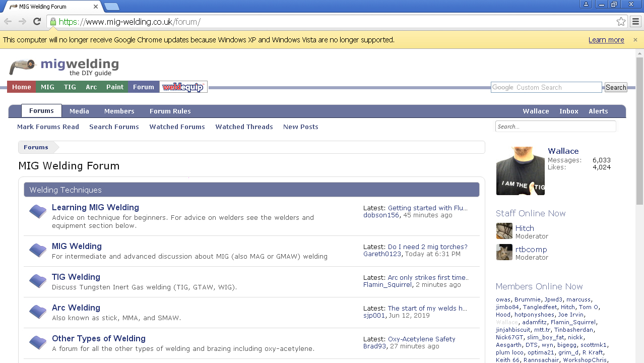This screenshot has height=363, width=644.
Task: Click the Other Types of Welding icon
Action: click(38, 343)
